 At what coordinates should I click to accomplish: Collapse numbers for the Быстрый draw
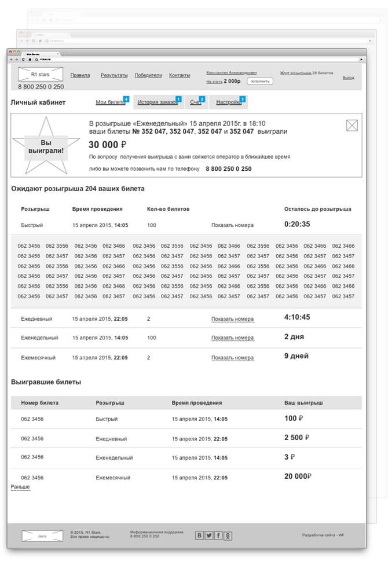click(232, 225)
